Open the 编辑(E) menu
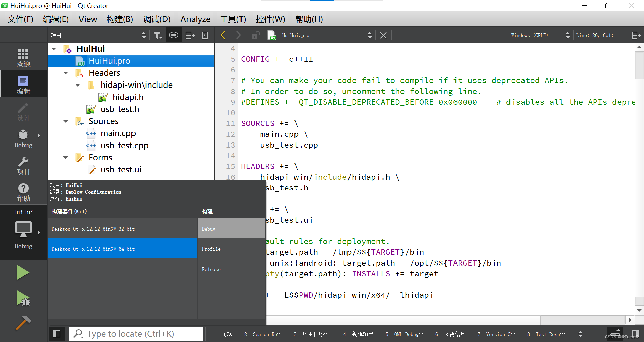The image size is (644, 342). click(56, 19)
